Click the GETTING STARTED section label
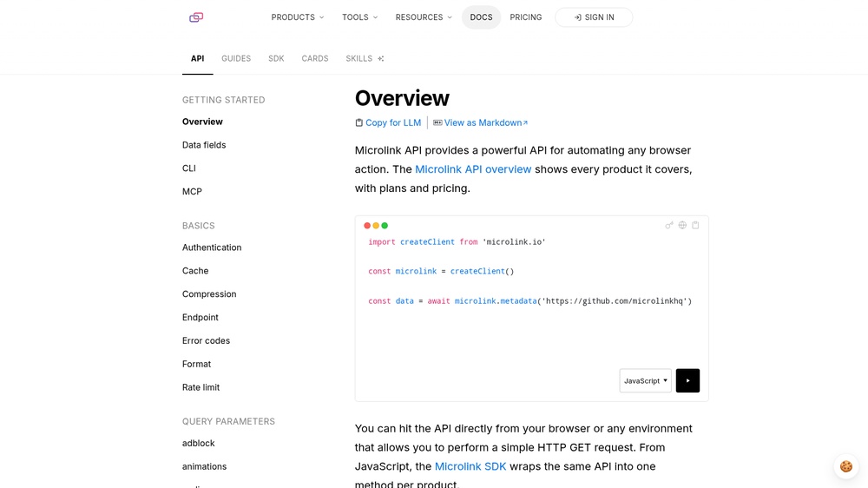868x488 pixels. [x=224, y=100]
